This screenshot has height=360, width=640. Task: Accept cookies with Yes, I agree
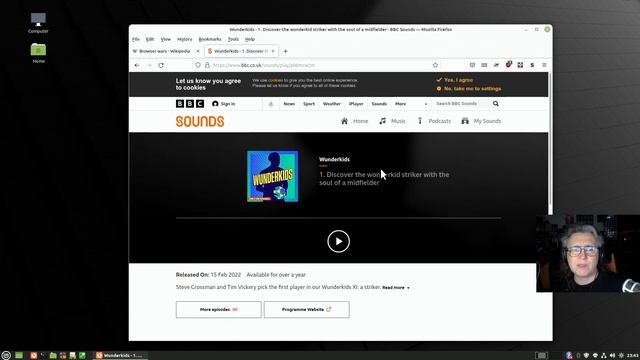point(455,80)
